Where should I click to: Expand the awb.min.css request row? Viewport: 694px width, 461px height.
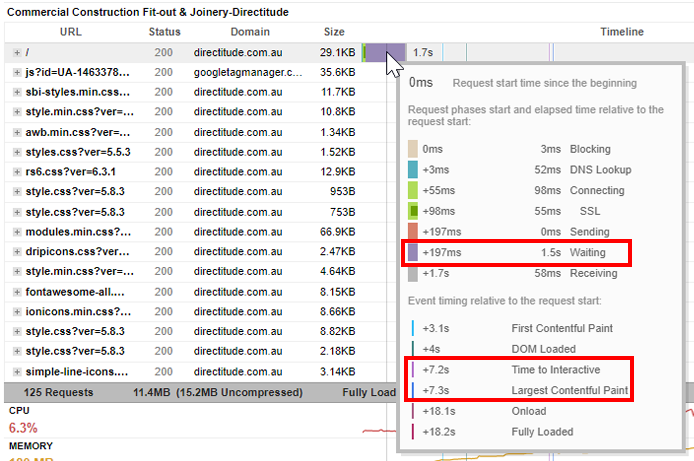pos(17,132)
